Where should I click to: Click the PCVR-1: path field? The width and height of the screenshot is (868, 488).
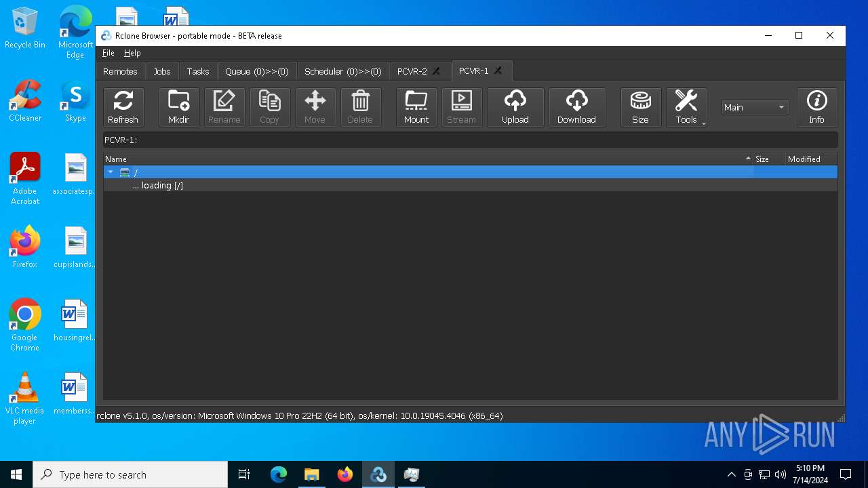click(x=471, y=140)
